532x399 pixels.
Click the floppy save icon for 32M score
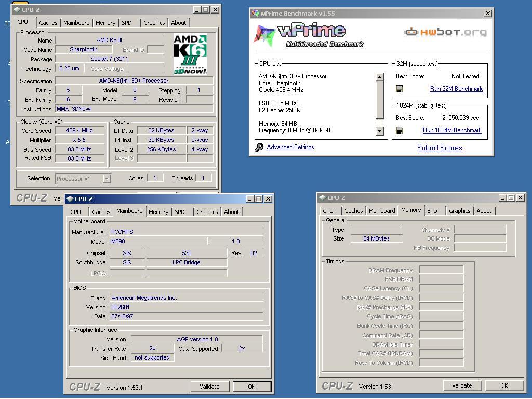tap(400, 89)
